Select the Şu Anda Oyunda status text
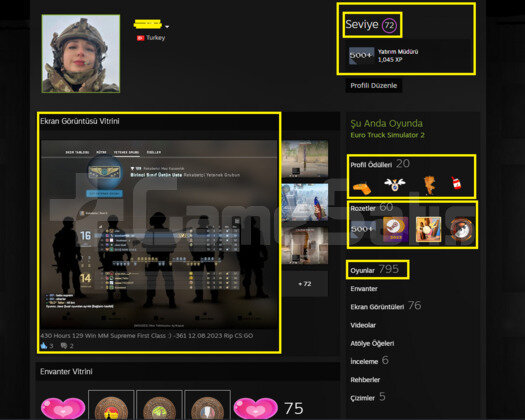The height and width of the screenshot is (420, 525). tap(386, 124)
